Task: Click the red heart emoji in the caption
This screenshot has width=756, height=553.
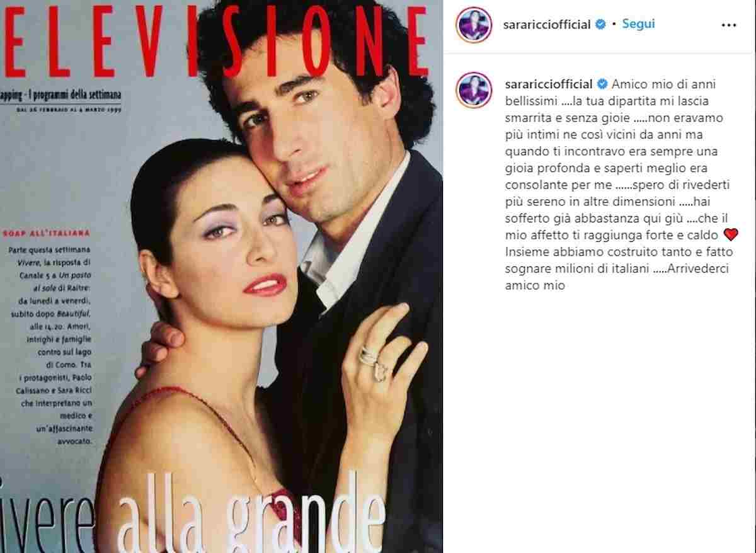Action: (x=731, y=234)
